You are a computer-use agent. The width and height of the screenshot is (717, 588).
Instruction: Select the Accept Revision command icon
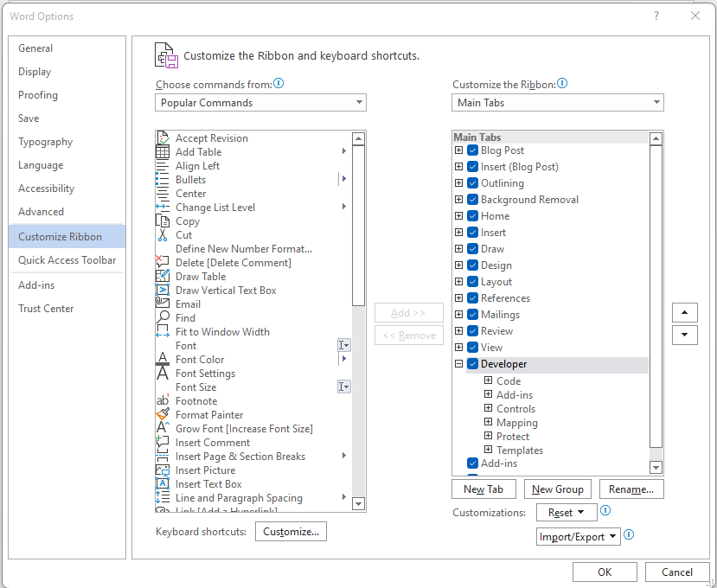[163, 137]
